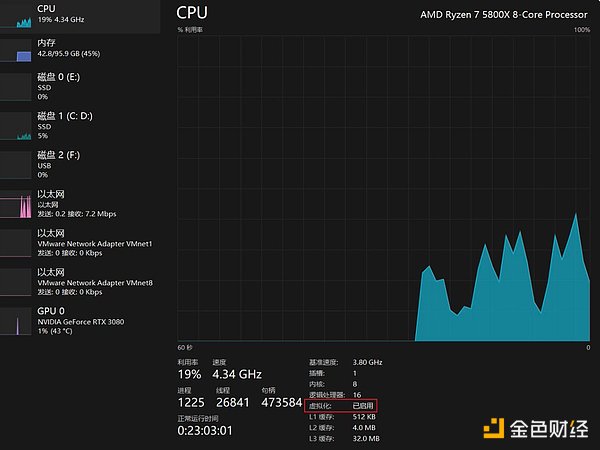Viewport: 600px width, 450px height.
Task: Click the highlighted 虚拟化 已启用 field
Action: 340,406
